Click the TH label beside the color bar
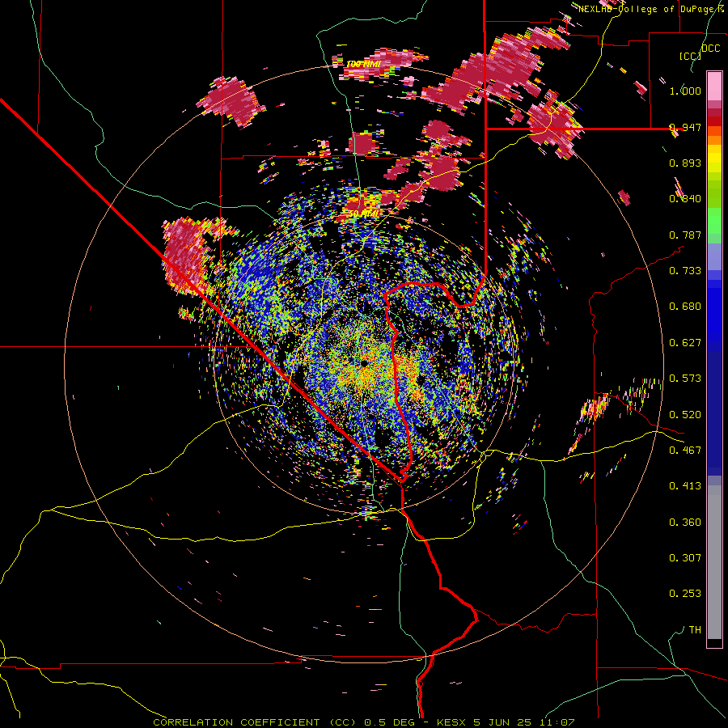 coord(695,630)
